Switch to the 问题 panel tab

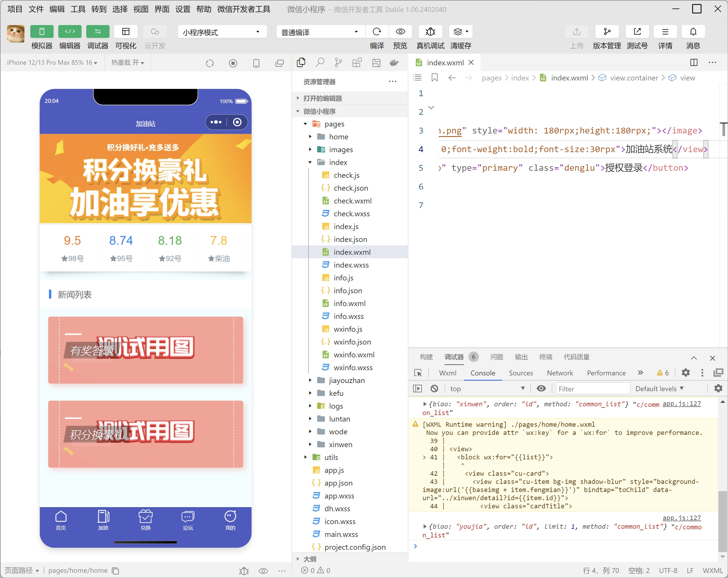pyautogui.click(x=496, y=357)
